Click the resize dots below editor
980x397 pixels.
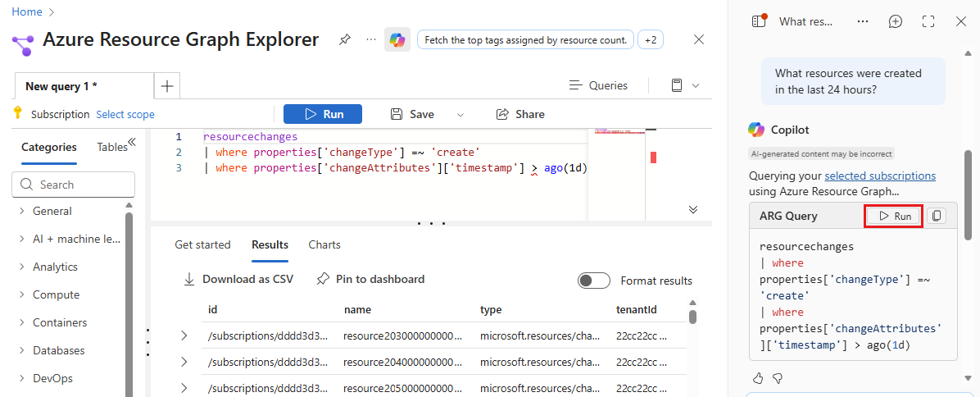tap(431, 223)
